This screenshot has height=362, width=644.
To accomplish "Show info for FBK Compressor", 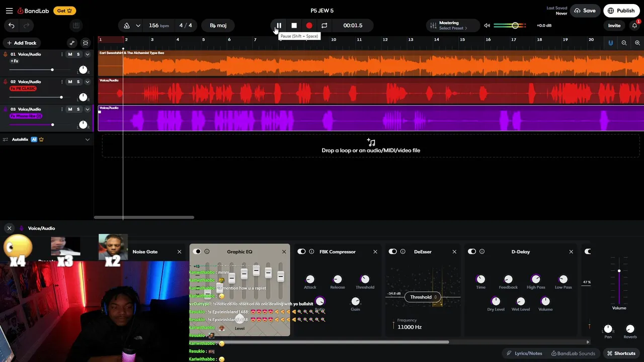I will coord(311,252).
